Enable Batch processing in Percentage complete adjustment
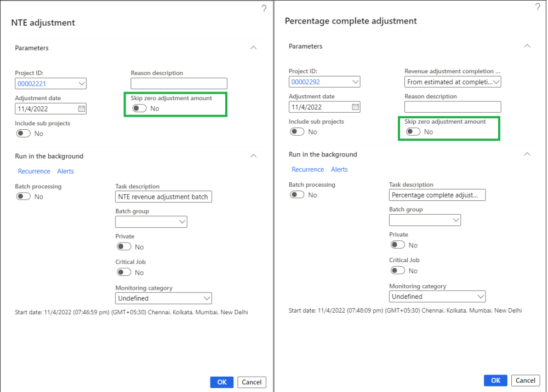The width and height of the screenshot is (548, 392). coord(297,195)
